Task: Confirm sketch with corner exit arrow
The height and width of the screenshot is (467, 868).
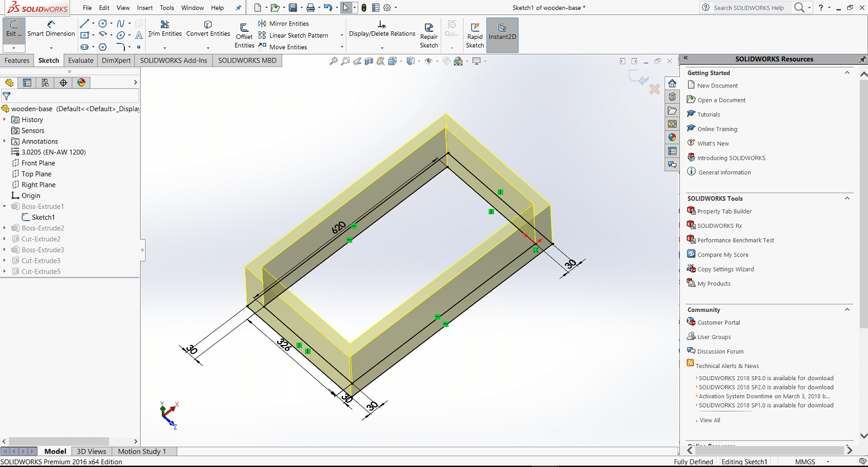Action: point(638,77)
